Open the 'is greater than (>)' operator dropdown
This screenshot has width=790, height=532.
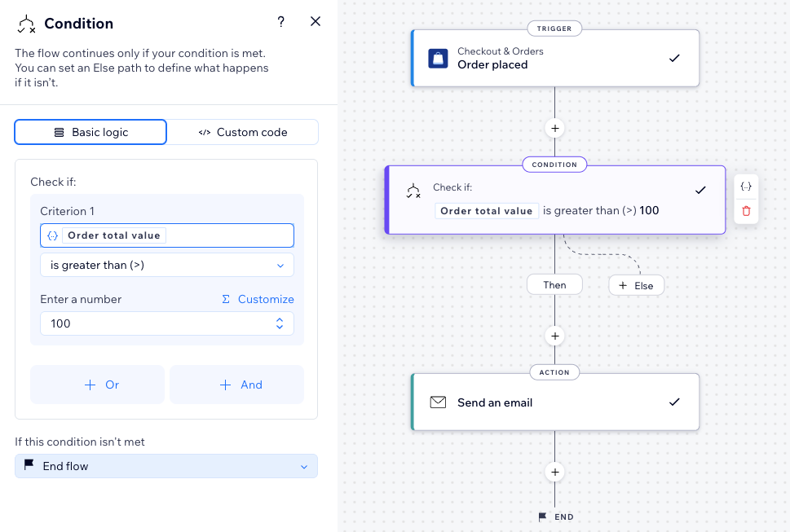[x=166, y=265]
